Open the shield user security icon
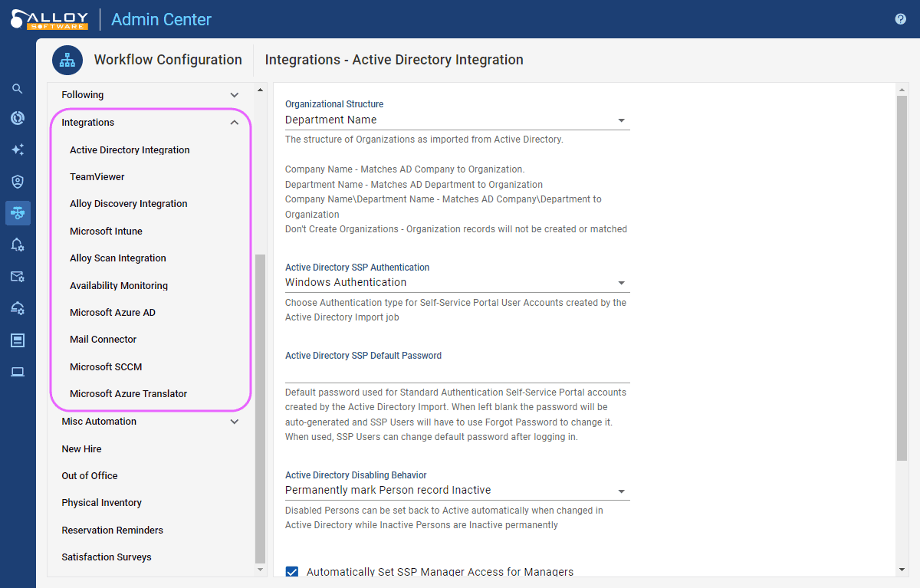 [18, 182]
